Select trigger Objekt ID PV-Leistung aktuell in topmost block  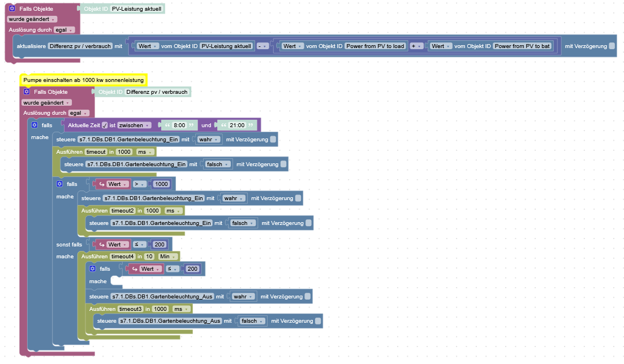pyautogui.click(x=122, y=8)
